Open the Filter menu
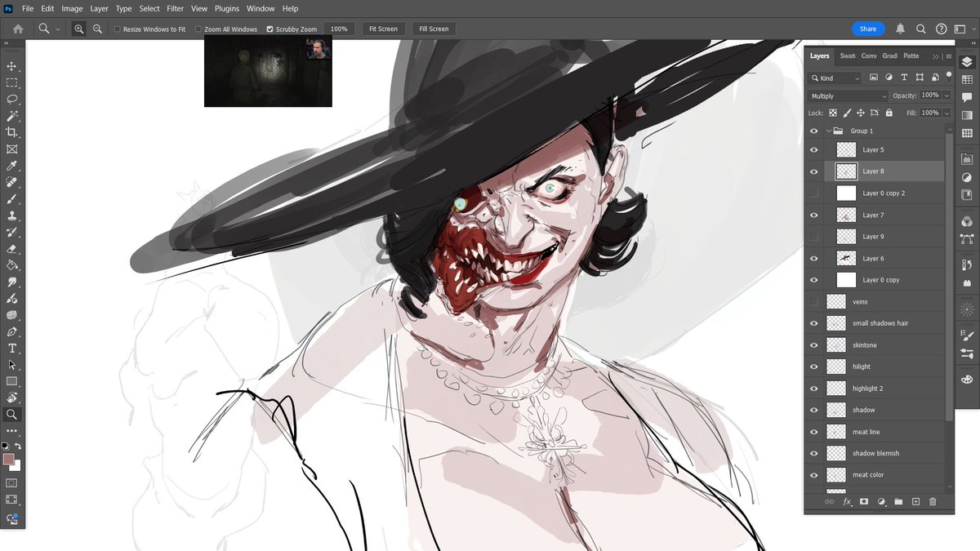The width and height of the screenshot is (980, 551). point(176,8)
